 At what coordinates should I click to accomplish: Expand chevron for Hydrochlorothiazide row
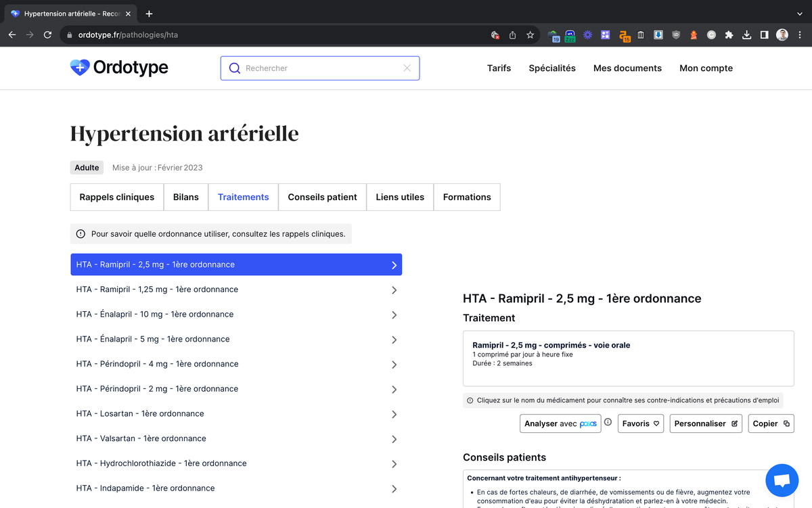click(394, 464)
